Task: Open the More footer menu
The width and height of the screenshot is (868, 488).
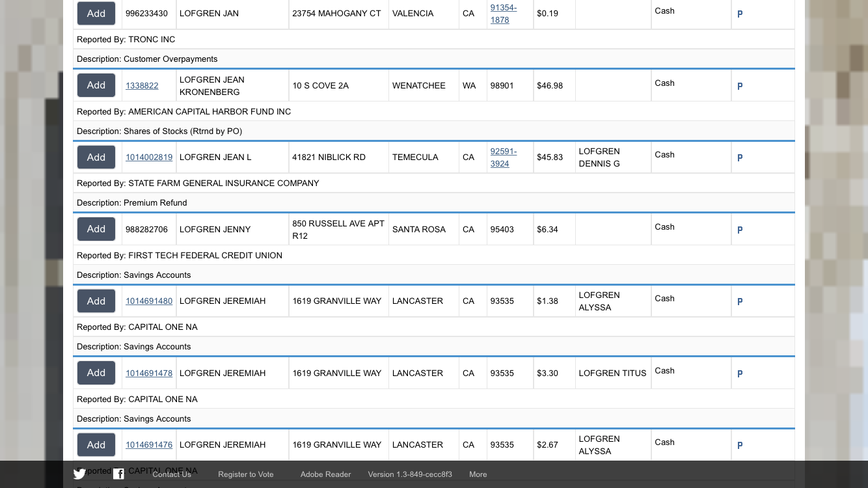Action: pyautogui.click(x=478, y=474)
